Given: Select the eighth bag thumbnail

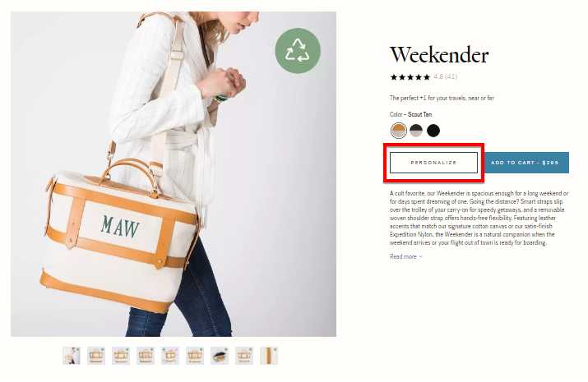Looking at the screenshot, I should pos(244,356).
